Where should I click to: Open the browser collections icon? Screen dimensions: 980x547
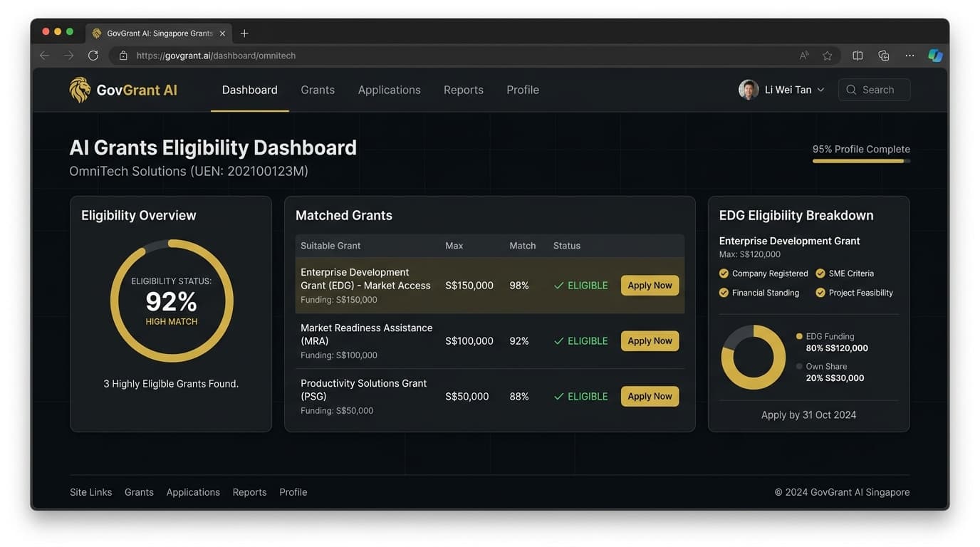pyautogui.click(x=884, y=56)
